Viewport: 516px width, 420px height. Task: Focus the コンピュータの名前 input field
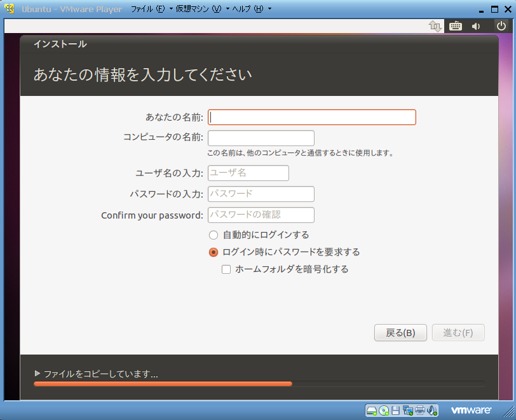[x=261, y=139]
